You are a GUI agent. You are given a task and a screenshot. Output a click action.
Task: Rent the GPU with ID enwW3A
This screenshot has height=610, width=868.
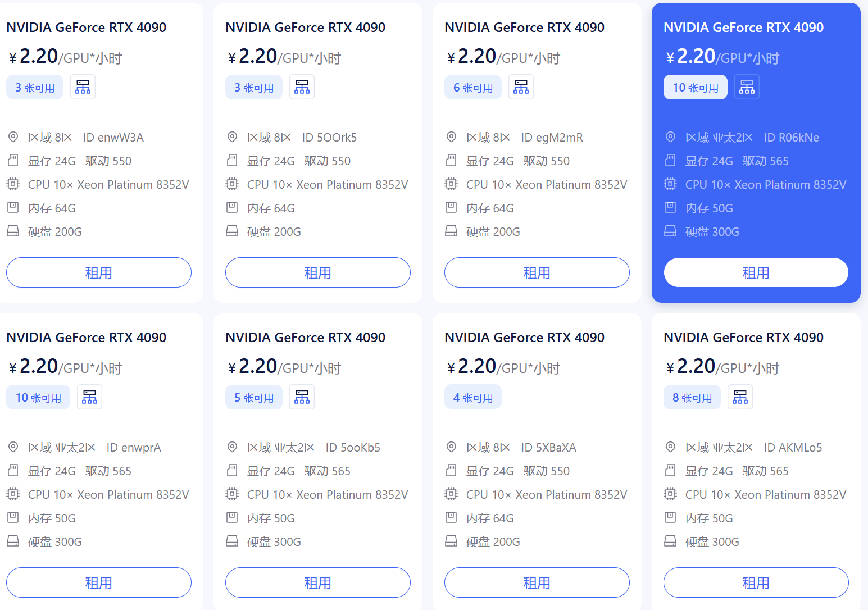pyautogui.click(x=99, y=272)
